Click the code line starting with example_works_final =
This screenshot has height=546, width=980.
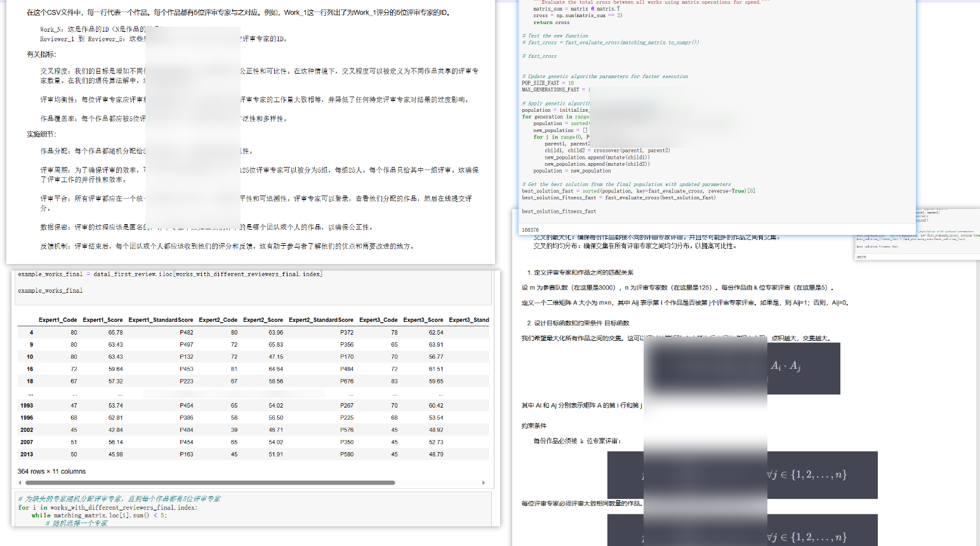tap(170, 274)
